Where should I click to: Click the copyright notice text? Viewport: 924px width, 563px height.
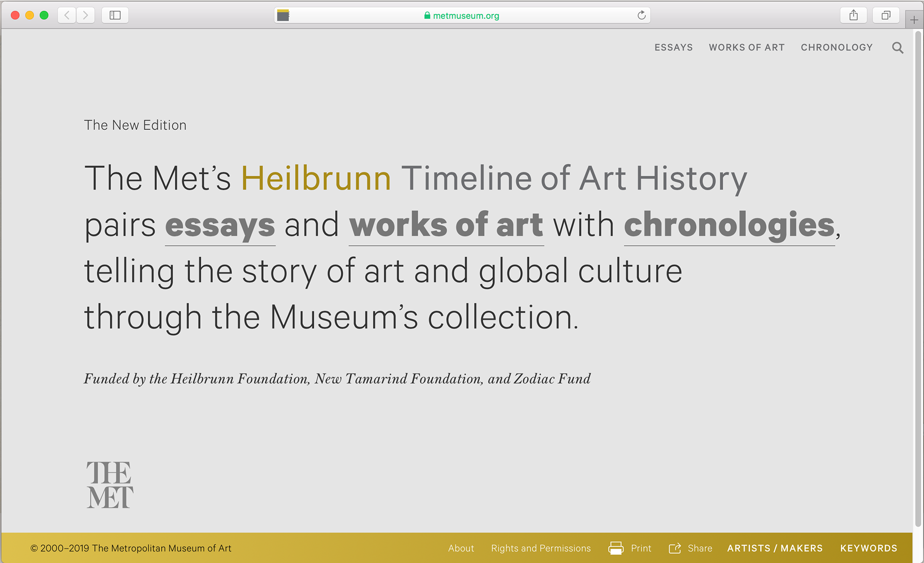tap(131, 548)
